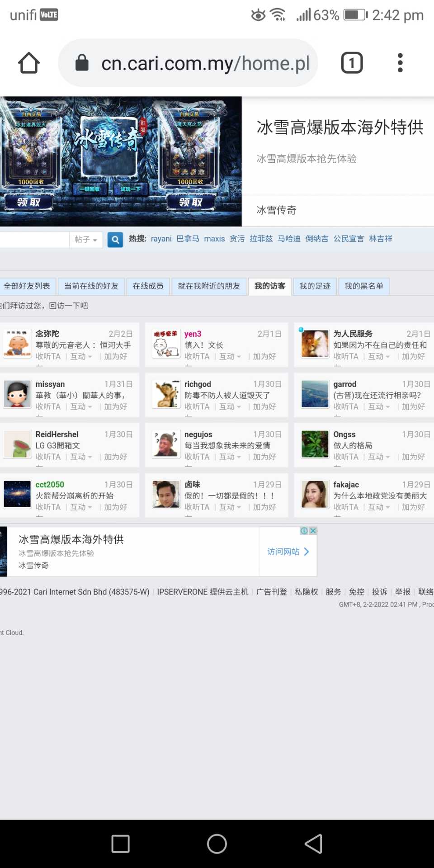Open ReidHershel's avatar
This screenshot has width=434, height=868.
coord(17,444)
